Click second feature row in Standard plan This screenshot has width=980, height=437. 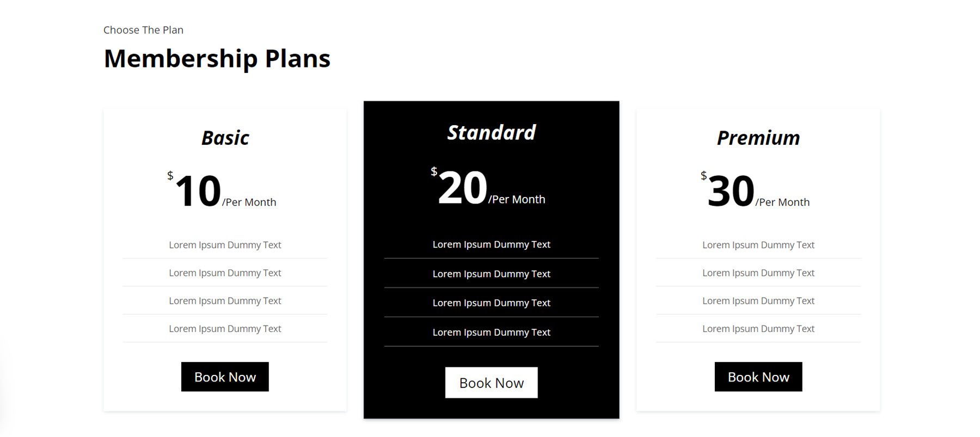[491, 274]
